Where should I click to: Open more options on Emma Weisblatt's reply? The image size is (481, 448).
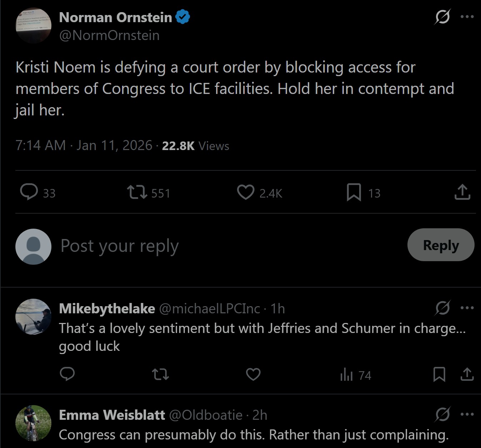(x=467, y=414)
